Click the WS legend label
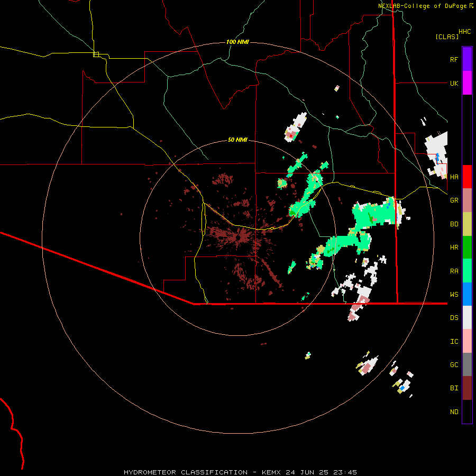Image resolution: width=476 pixels, height=476 pixels. (454, 295)
